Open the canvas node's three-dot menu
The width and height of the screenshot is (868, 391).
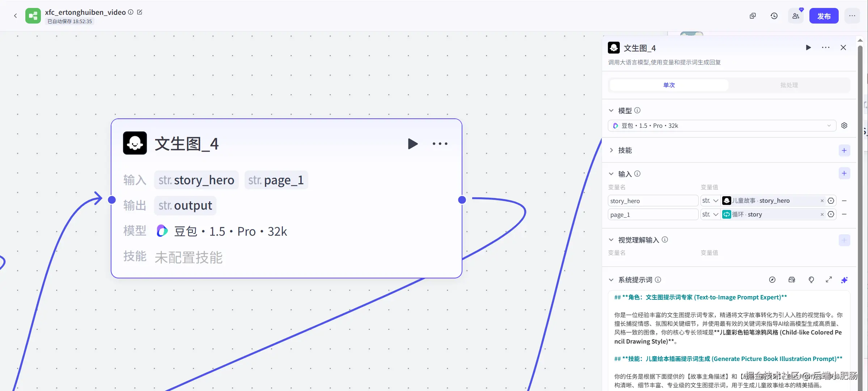[x=440, y=144]
